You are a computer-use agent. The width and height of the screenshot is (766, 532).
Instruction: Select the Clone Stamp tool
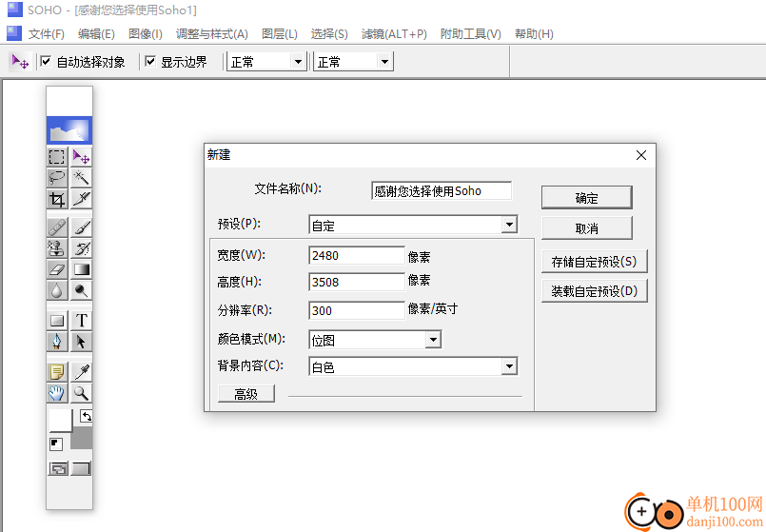(x=57, y=248)
